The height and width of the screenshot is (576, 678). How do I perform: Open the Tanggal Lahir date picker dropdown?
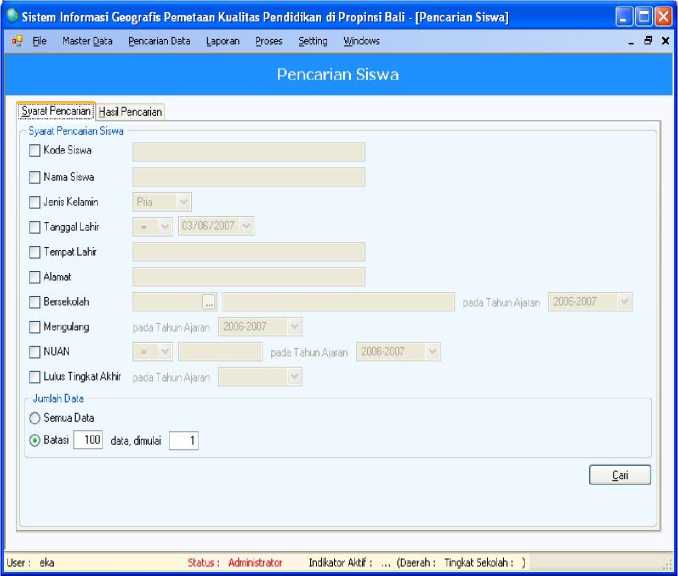[246, 227]
